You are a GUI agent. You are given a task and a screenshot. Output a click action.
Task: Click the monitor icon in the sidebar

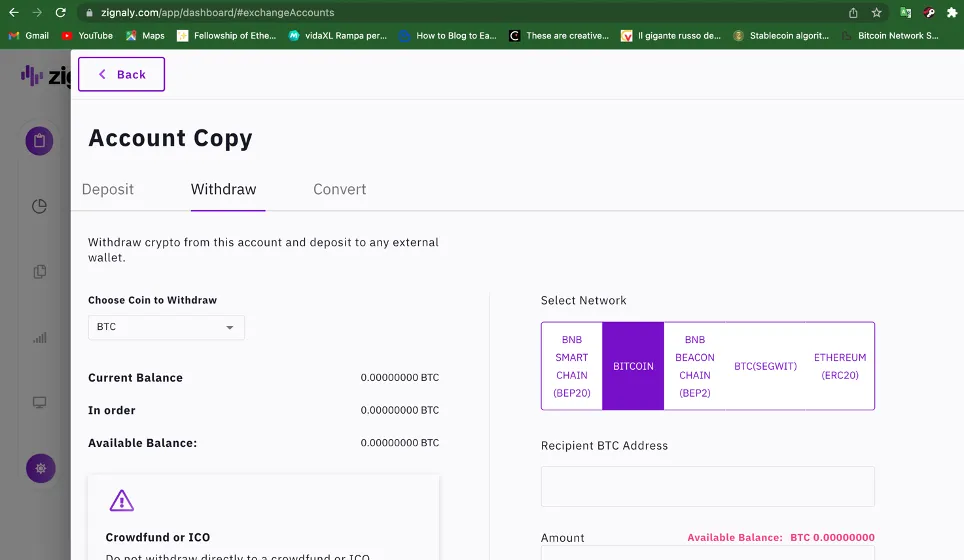pyautogui.click(x=39, y=403)
